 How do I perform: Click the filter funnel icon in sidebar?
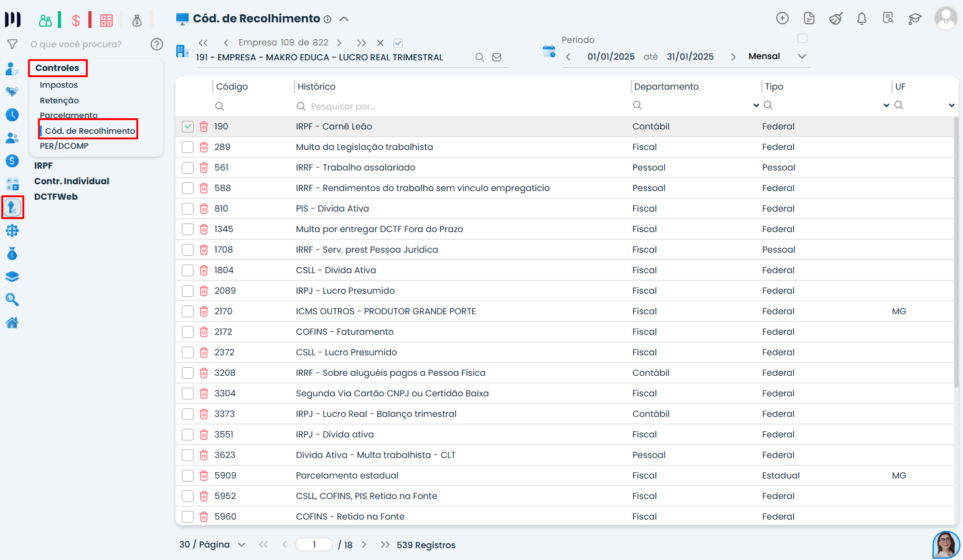coord(12,44)
